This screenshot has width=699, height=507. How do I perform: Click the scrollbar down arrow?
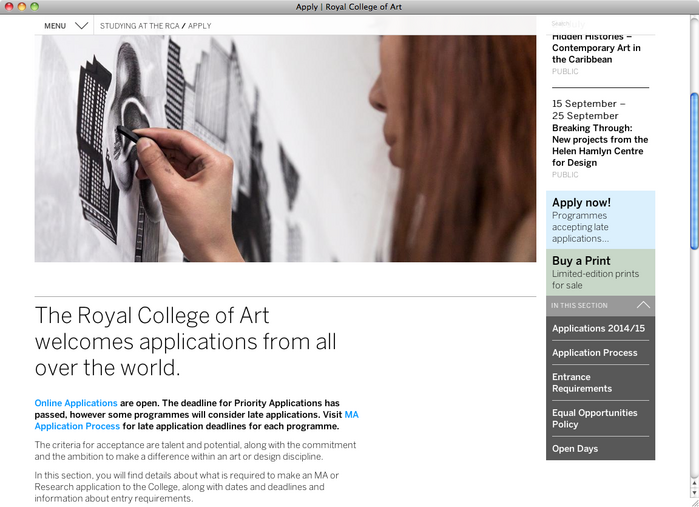(695, 492)
